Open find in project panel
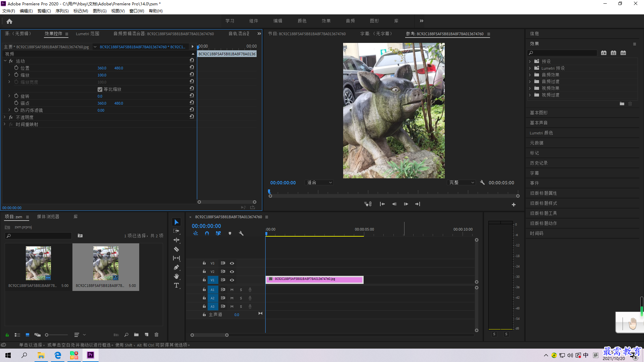The width and height of the screenshot is (644, 362). click(126, 335)
